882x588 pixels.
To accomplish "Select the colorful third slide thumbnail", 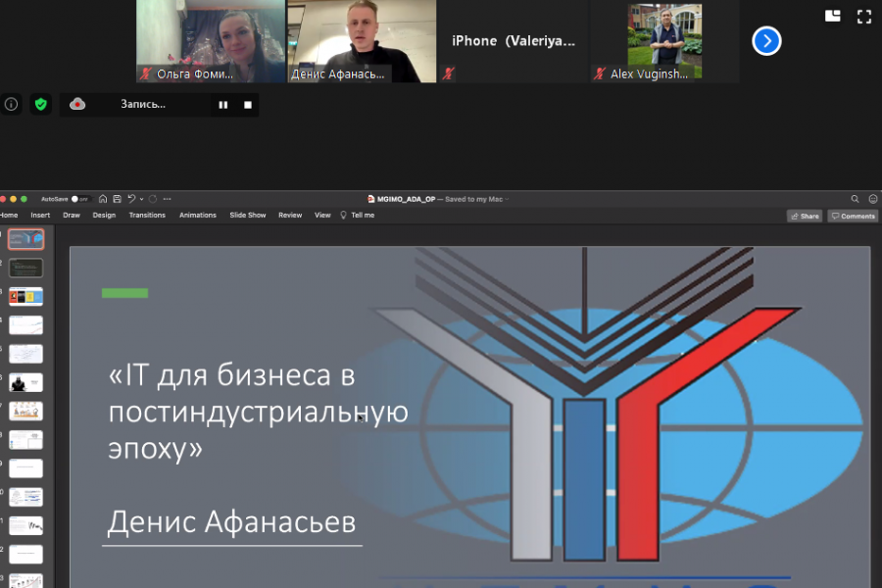I will tap(25, 297).
